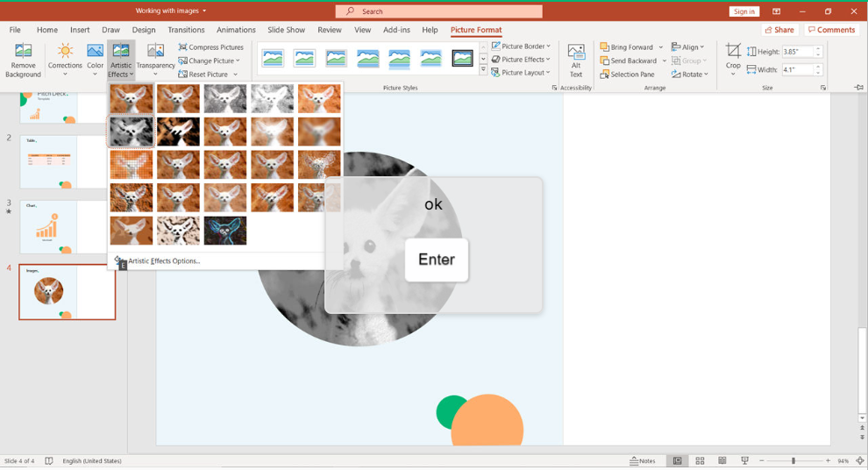This screenshot has width=868, height=470.
Task: Open the Transparency options
Action: pyautogui.click(x=155, y=61)
